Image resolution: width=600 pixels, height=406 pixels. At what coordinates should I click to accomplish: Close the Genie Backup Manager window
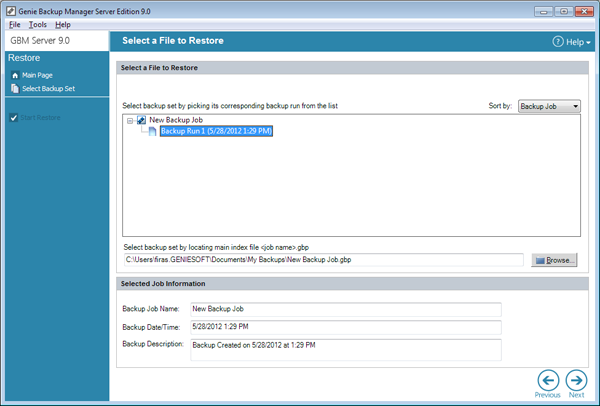tap(584, 11)
